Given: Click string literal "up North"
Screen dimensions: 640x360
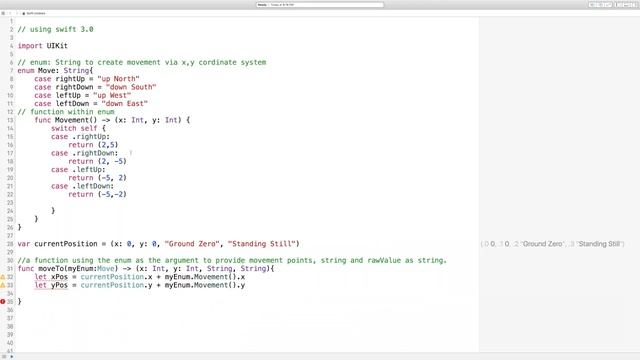Looking at the screenshot, I should point(118,79).
